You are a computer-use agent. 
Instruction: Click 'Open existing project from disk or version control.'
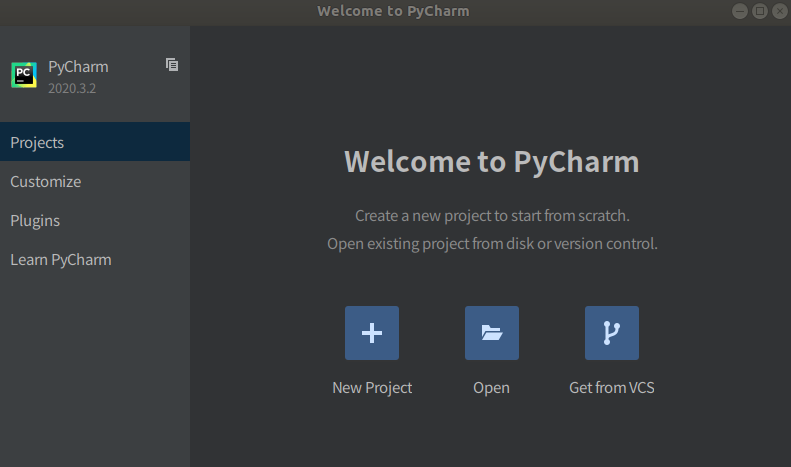[x=492, y=244]
